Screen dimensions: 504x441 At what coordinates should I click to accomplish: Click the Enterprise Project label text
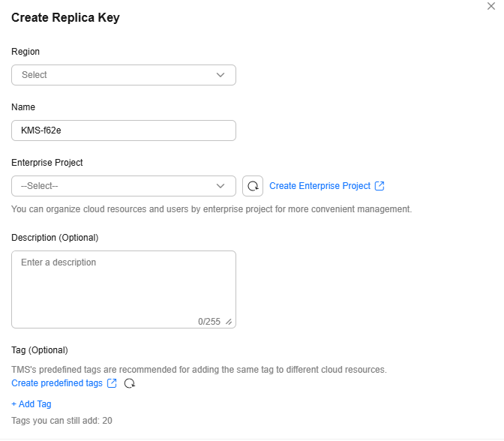tap(47, 162)
